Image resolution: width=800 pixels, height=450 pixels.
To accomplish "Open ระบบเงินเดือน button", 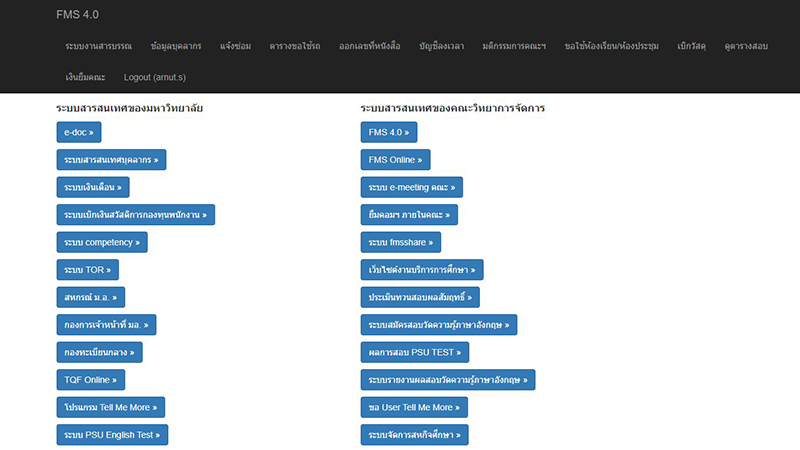I will (x=93, y=187).
